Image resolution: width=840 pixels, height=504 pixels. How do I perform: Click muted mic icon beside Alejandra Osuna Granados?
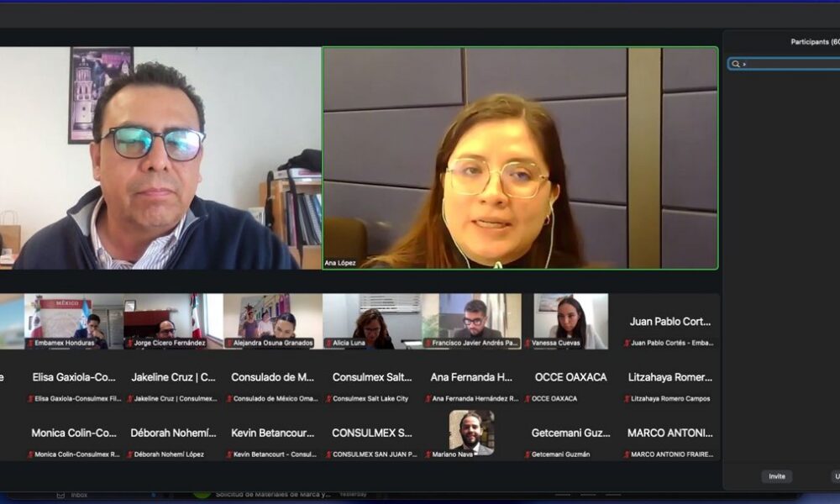tap(229, 344)
